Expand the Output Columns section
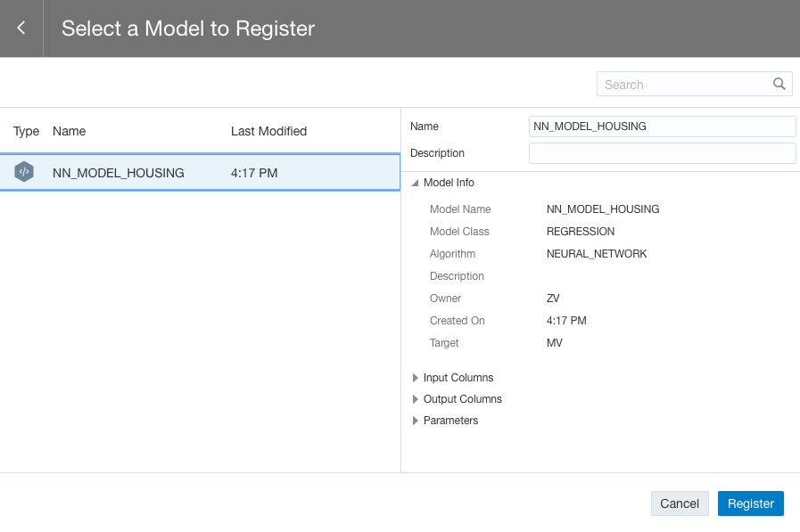The height and width of the screenshot is (532, 800). [416, 399]
